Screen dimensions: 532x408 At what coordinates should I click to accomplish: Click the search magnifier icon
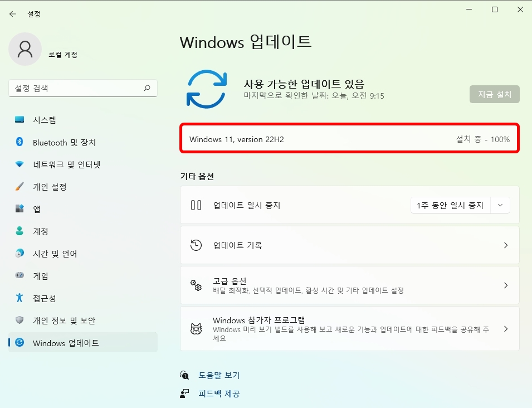point(147,88)
